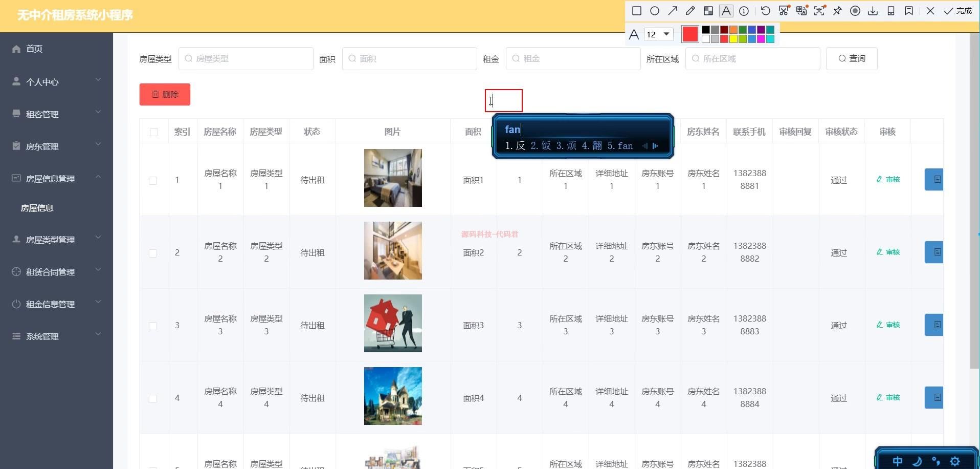
Task: Undo the last annotation
Action: tap(766, 11)
